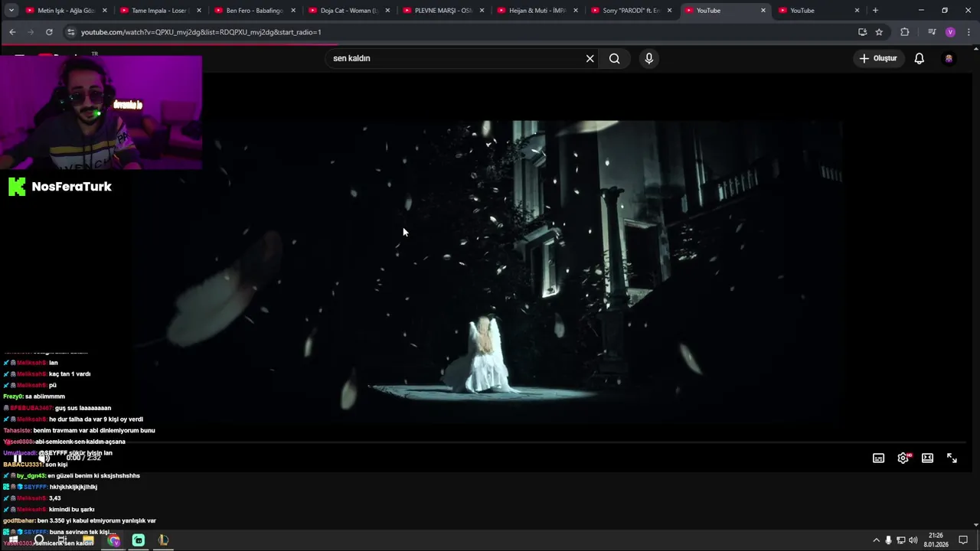Install app icon in address bar
980x551 pixels.
point(862,32)
